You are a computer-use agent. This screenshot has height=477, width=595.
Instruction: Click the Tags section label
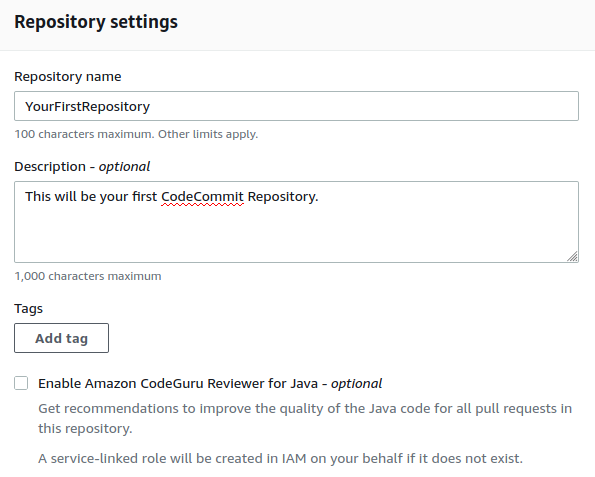[x=28, y=309]
